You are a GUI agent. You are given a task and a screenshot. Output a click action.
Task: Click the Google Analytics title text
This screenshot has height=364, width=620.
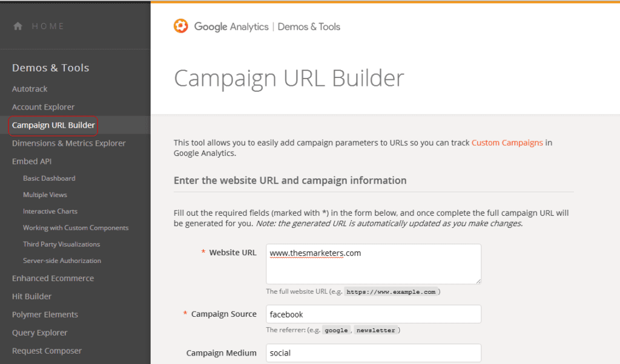click(x=231, y=27)
